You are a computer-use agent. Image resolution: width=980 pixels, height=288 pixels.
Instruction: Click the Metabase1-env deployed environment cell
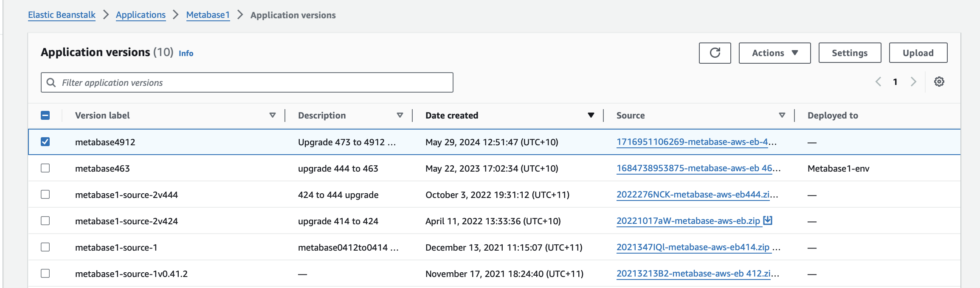tap(839, 169)
